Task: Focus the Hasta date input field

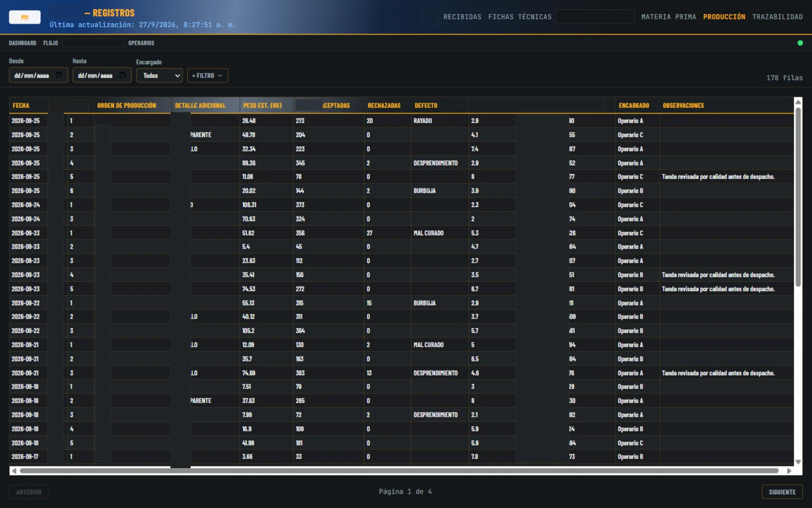Action: coord(102,75)
